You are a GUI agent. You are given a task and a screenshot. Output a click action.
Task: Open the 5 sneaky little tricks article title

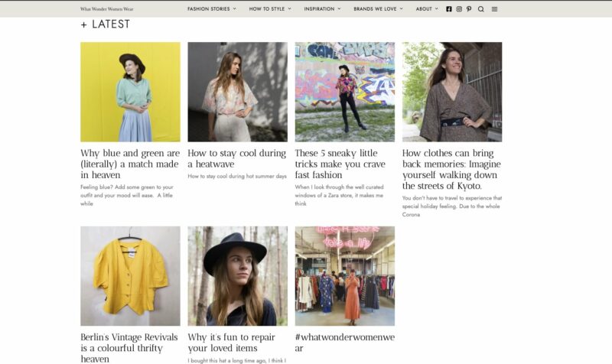pyautogui.click(x=340, y=164)
